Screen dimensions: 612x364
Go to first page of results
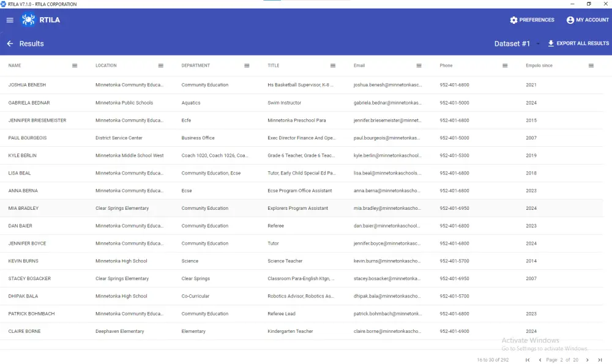click(x=528, y=360)
